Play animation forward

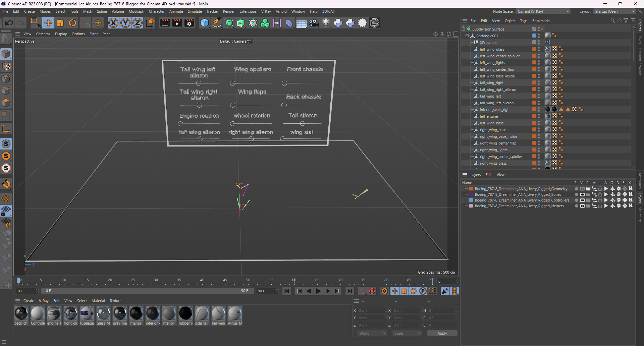(x=318, y=291)
